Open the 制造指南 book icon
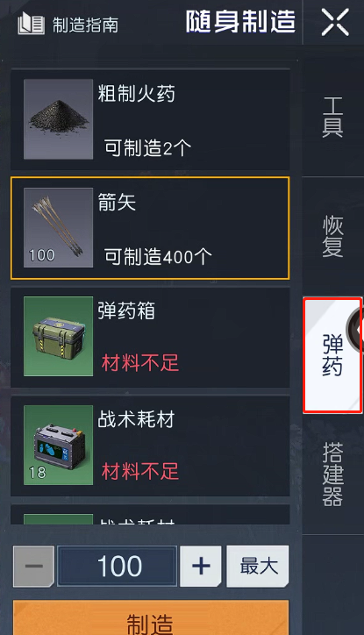The height and width of the screenshot is (635, 364). coord(32,25)
